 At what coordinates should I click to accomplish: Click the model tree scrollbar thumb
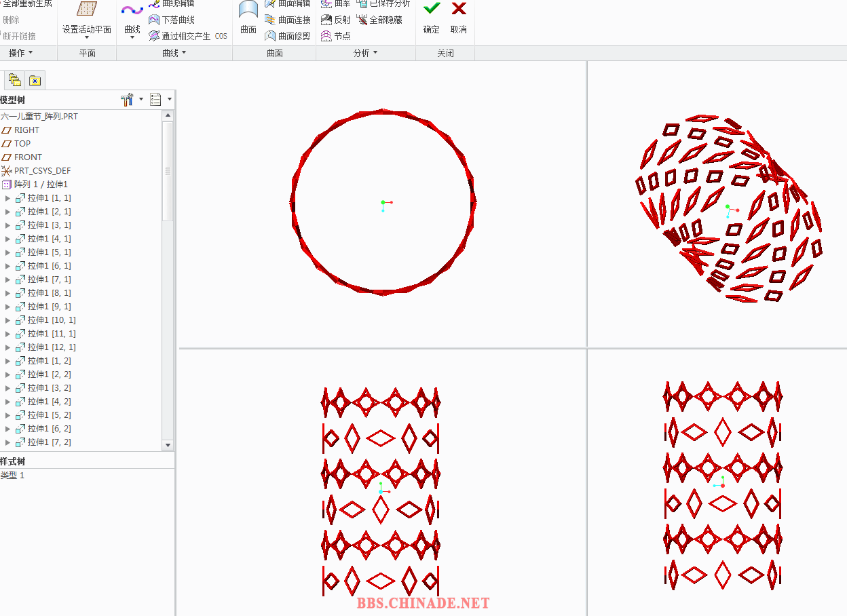[168, 171]
